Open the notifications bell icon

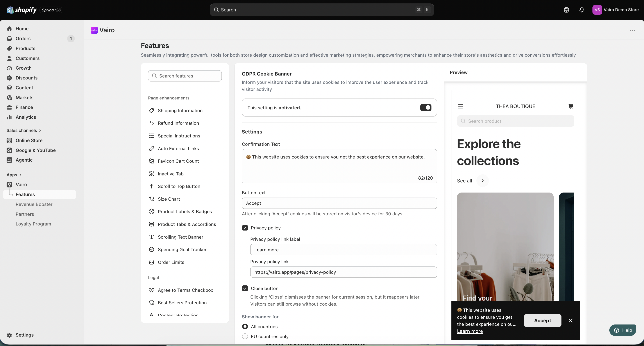(582, 10)
